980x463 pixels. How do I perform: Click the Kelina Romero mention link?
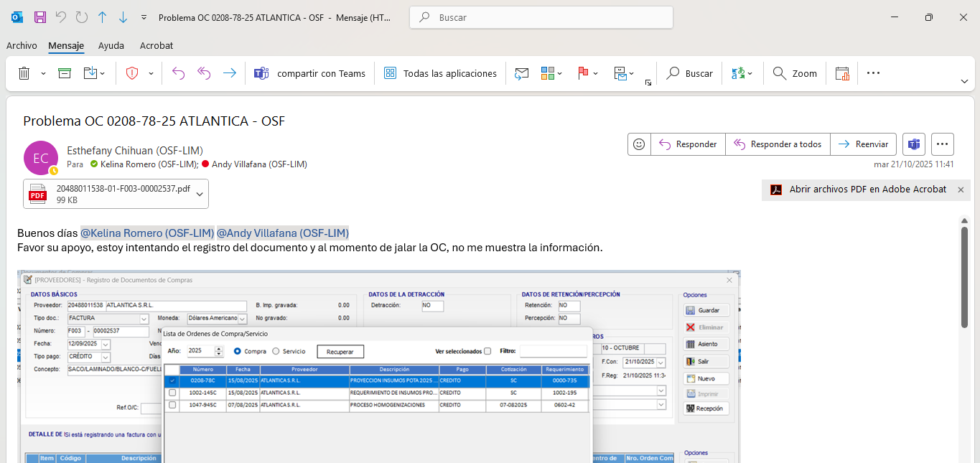click(147, 233)
